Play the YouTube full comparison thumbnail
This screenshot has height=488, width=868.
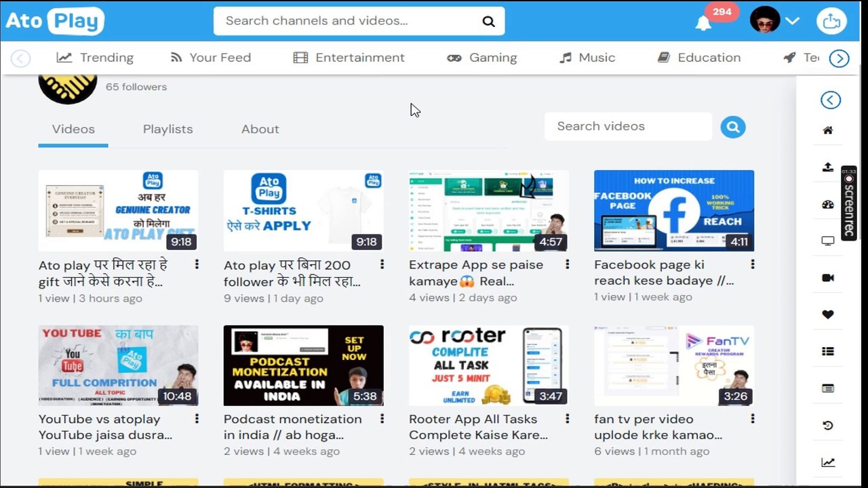pos(119,365)
